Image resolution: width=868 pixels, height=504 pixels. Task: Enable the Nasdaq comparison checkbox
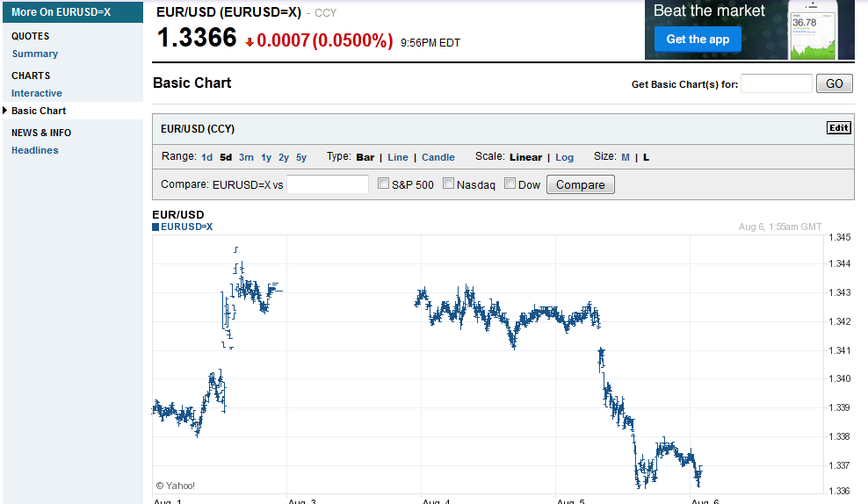[448, 184]
